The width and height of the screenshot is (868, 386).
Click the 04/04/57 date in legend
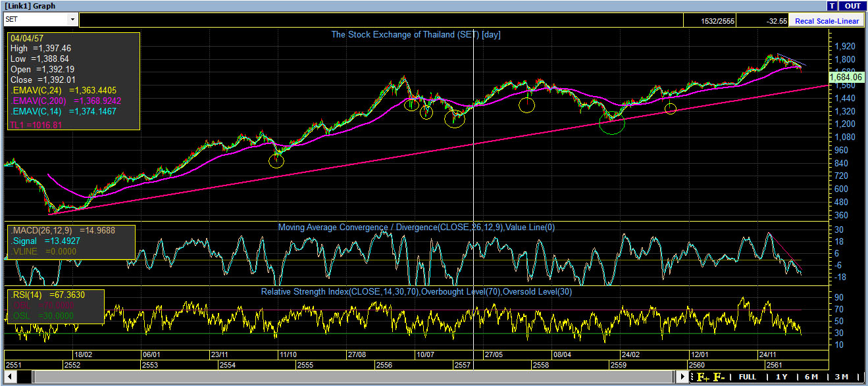26,37
